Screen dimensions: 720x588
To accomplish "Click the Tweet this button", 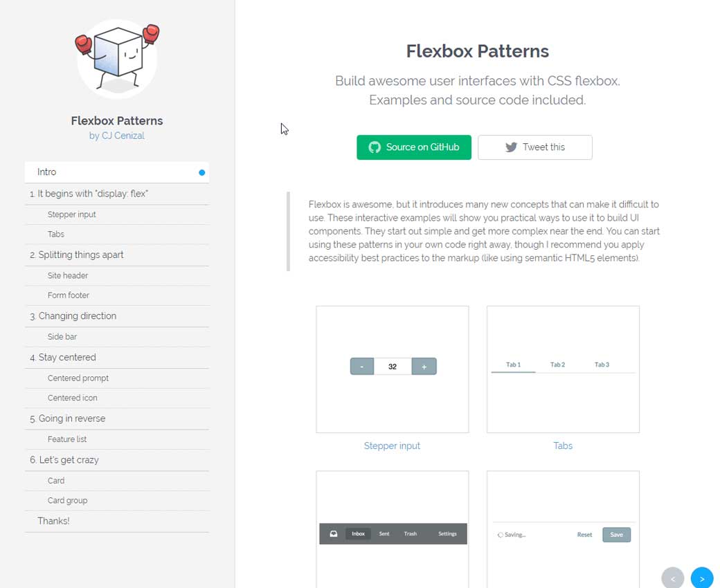I will (x=534, y=147).
